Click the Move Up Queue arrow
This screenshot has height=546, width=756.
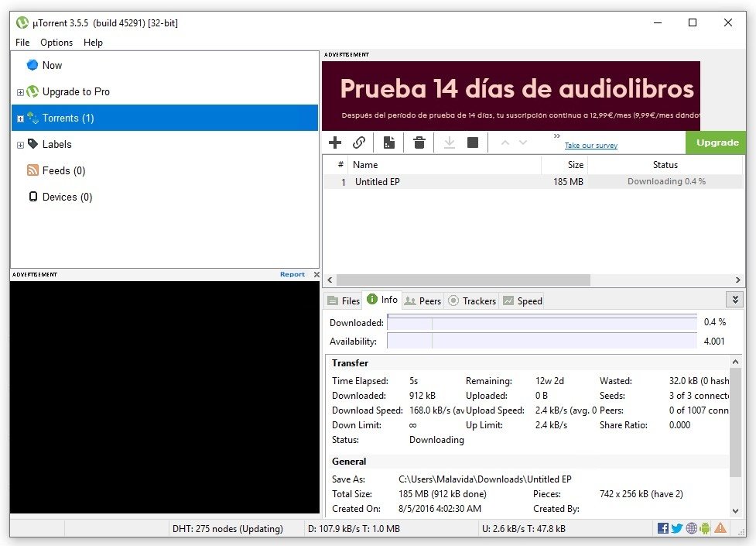click(505, 143)
